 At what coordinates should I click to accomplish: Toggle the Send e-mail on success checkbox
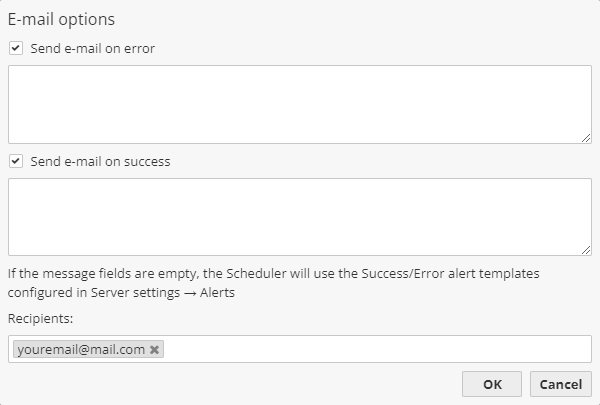[x=16, y=161]
